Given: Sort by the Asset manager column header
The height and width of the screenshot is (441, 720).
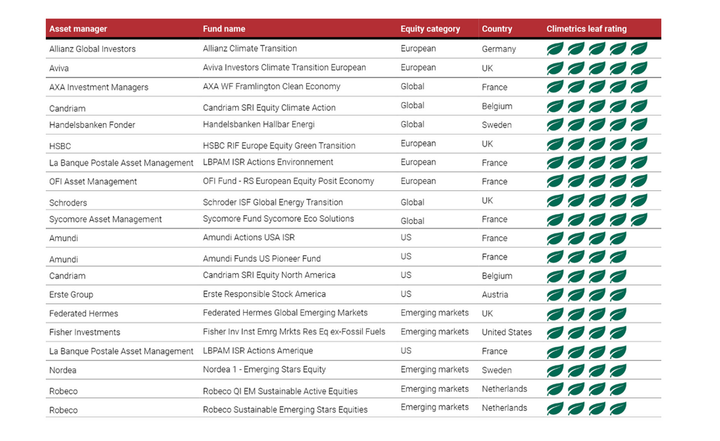Looking at the screenshot, I should tap(79, 29).
